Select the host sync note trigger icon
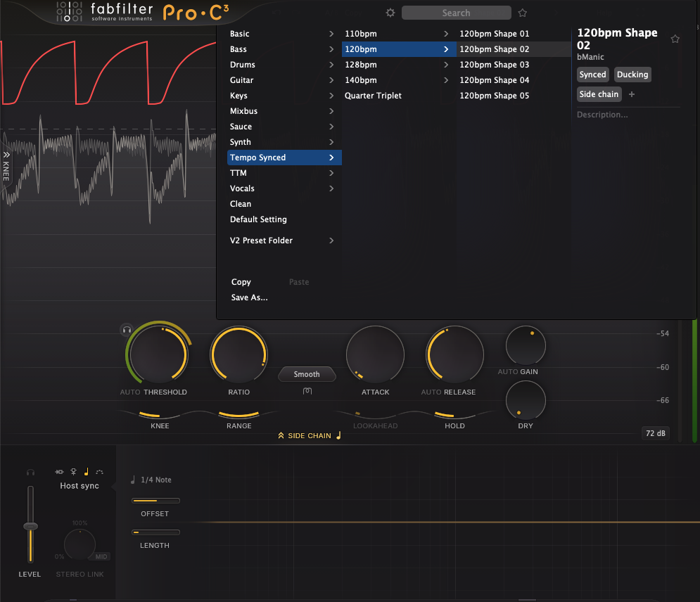Screen dimensions: 700x602 (87, 472)
